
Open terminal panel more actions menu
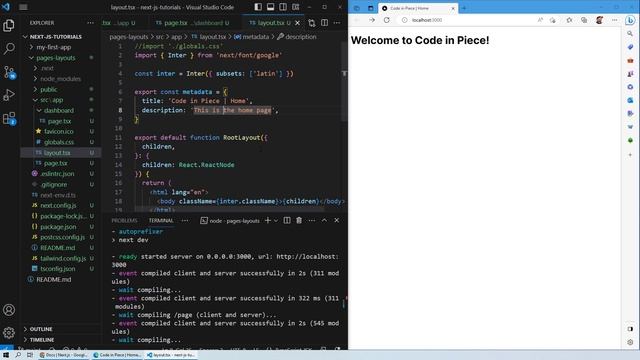pos(311,220)
